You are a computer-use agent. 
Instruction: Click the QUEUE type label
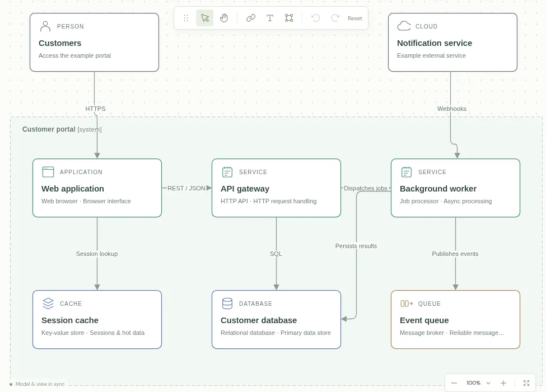430,304
